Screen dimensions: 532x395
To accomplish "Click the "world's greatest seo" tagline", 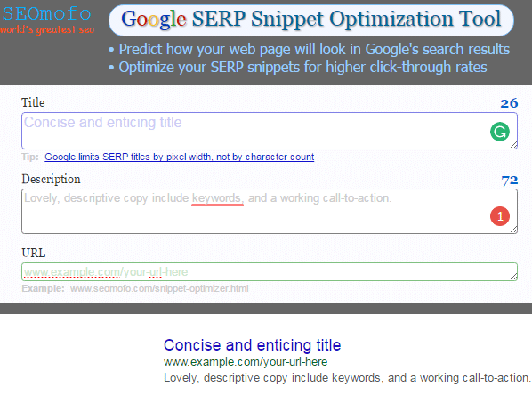I will coord(47,30).
